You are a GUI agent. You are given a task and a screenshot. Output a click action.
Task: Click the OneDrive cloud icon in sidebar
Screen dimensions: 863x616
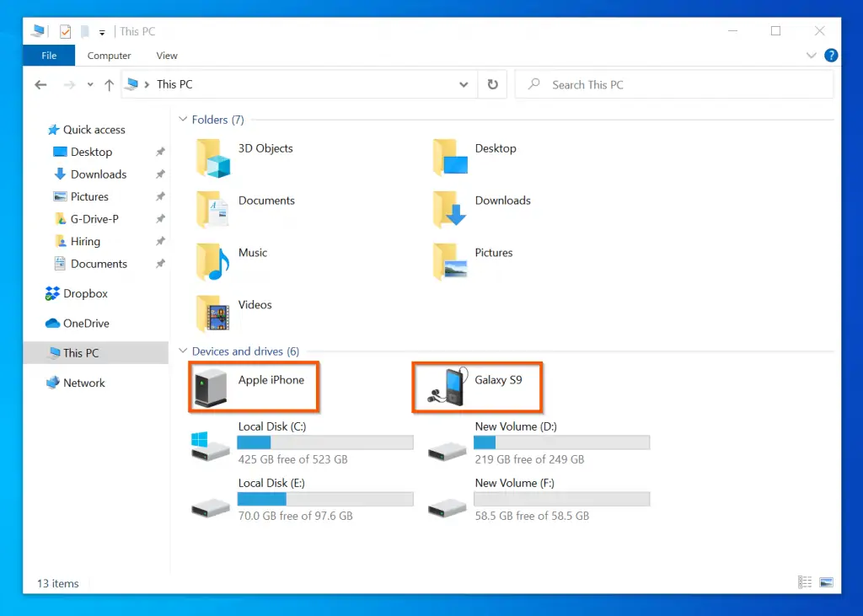click(52, 323)
